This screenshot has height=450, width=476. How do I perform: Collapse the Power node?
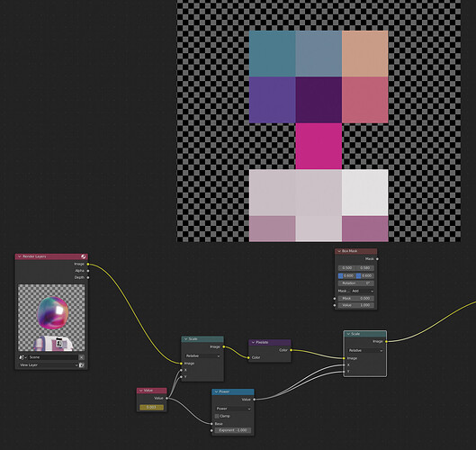[x=217, y=391]
